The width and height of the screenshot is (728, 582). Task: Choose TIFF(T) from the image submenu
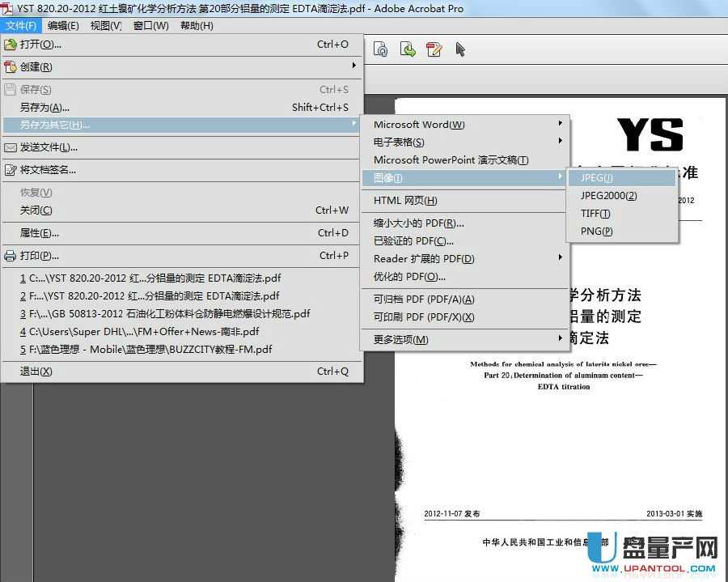pyautogui.click(x=595, y=214)
